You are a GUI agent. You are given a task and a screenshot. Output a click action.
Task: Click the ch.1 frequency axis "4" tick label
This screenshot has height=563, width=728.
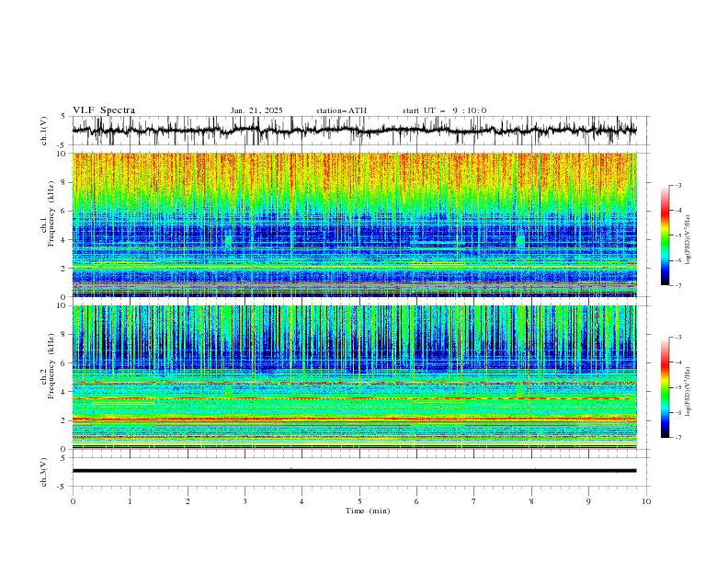[x=63, y=240]
